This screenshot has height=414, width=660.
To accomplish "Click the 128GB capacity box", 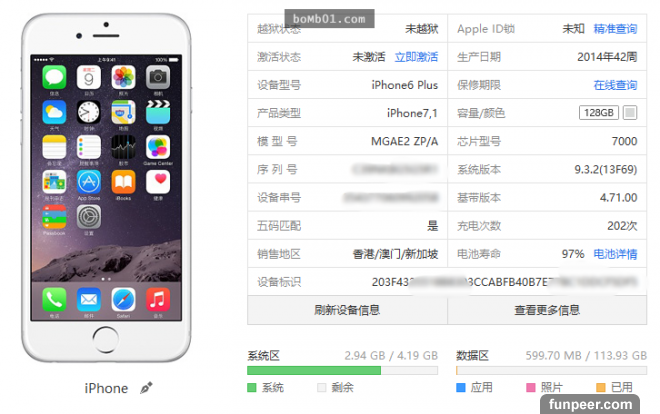I will 599,113.
